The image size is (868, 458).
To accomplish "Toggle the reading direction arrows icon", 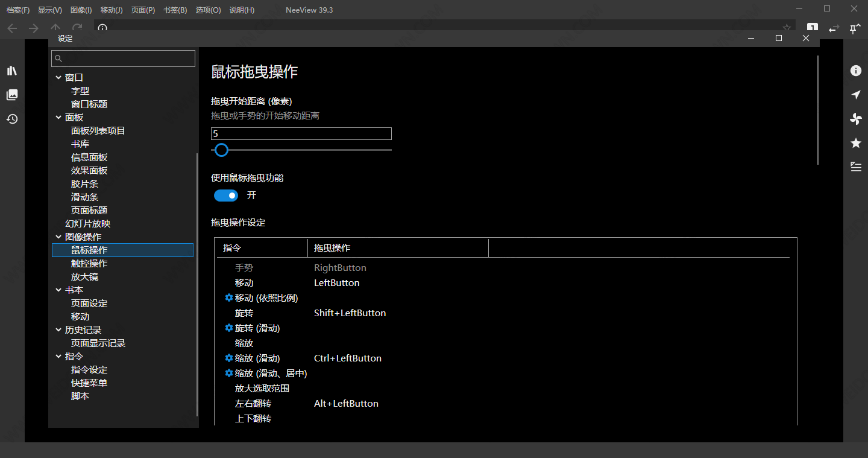I will point(834,28).
